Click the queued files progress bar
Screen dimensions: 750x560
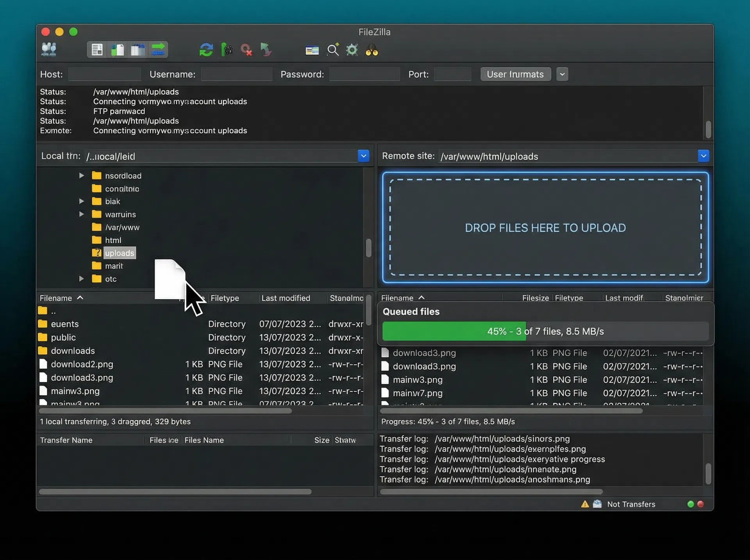545,331
